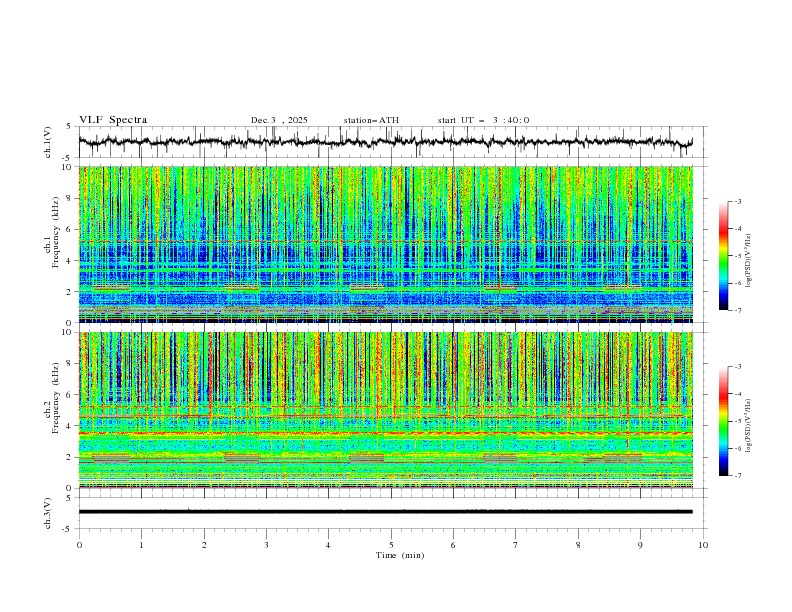The image size is (792, 612).
Task: Click the lower spectrogram color bar
Action: click(x=723, y=420)
